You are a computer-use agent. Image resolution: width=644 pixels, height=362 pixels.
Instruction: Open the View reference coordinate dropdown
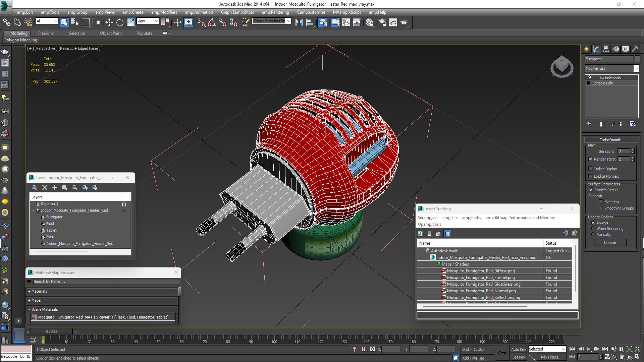tap(148, 21)
